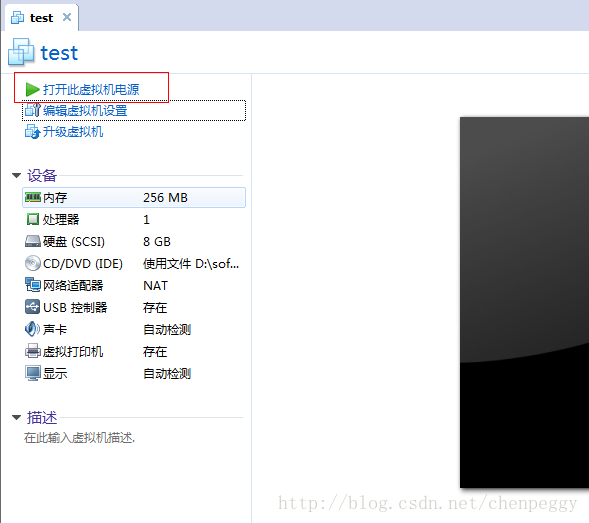Select the 处理器 device row
The image size is (589, 523).
tap(134, 219)
